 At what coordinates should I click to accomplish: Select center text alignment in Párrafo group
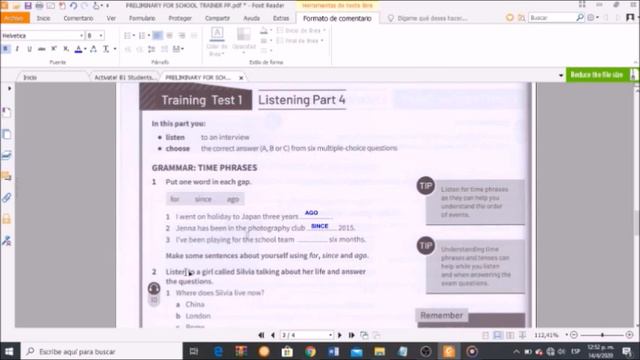tap(169, 36)
